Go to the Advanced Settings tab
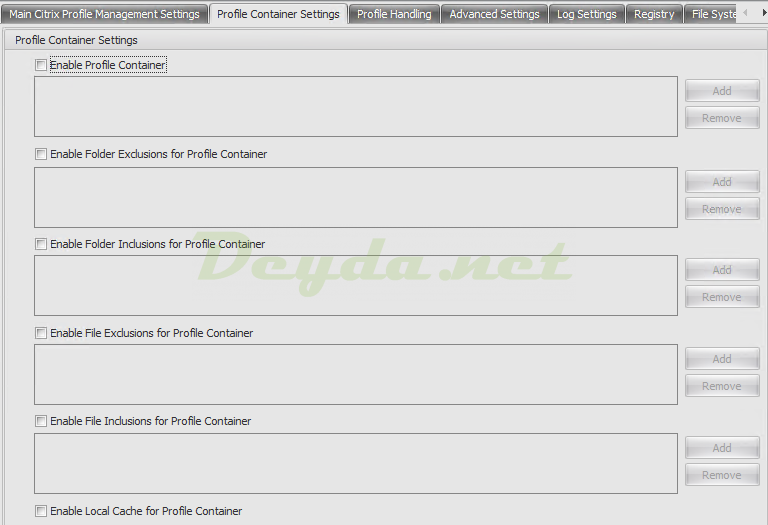 (x=494, y=14)
